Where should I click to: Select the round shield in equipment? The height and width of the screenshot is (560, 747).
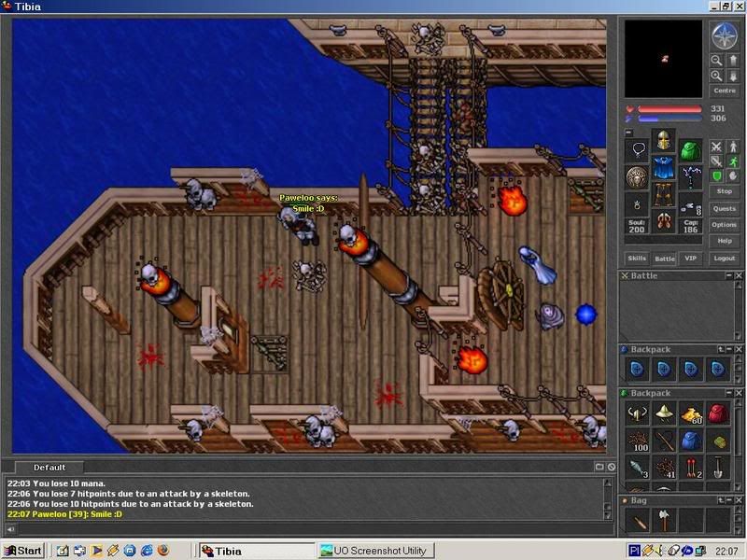click(638, 177)
